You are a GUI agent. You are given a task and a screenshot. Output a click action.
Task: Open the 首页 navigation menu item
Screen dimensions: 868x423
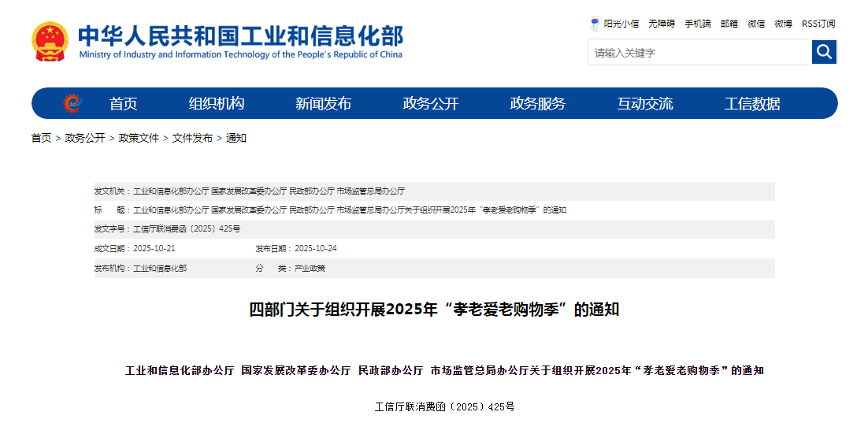pyautogui.click(x=123, y=104)
